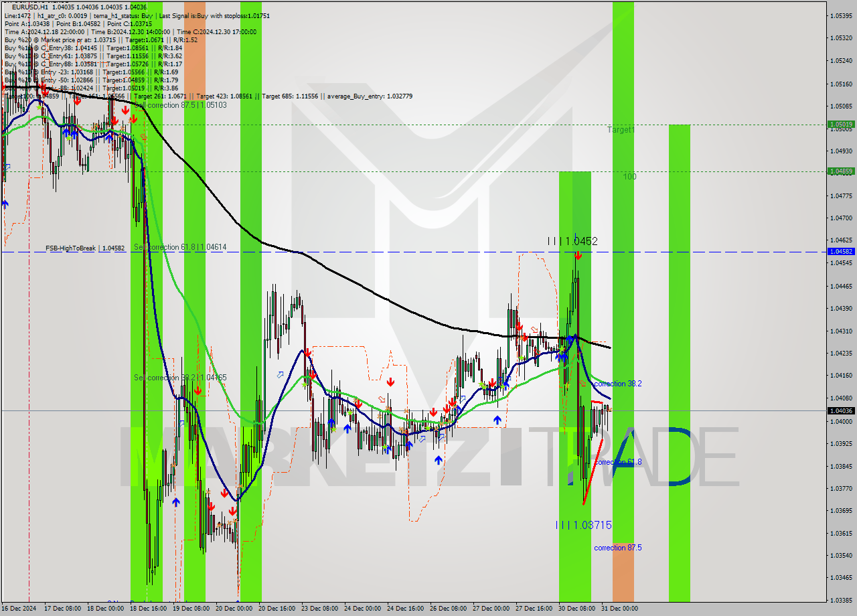Image resolution: width=857 pixels, height=616 pixels.
Task: Click the green 1.04859 price tag on axis
Action: pyautogui.click(x=841, y=171)
